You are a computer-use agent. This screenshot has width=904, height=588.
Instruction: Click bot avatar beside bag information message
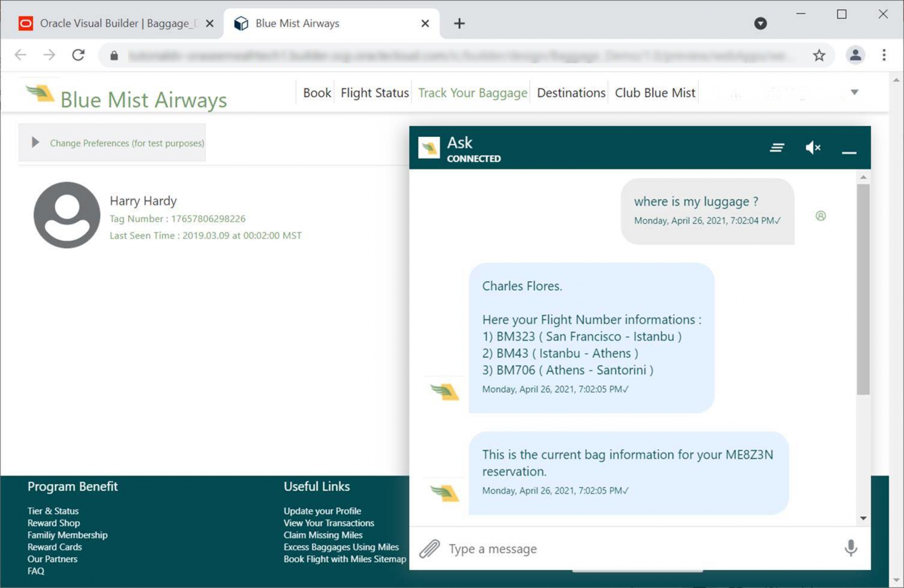click(444, 493)
